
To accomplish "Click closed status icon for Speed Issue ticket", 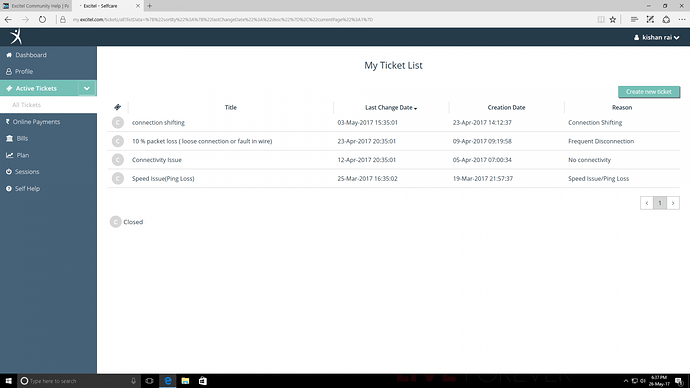I will (x=117, y=178).
